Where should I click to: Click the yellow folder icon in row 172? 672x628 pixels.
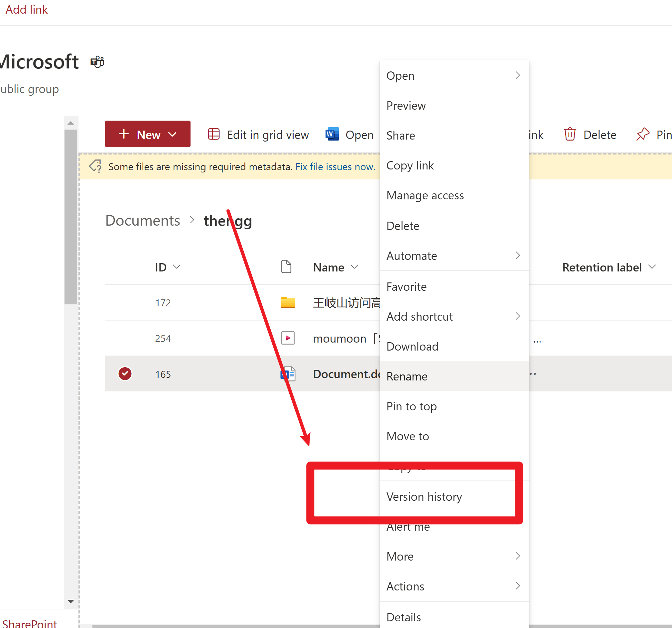tap(288, 302)
